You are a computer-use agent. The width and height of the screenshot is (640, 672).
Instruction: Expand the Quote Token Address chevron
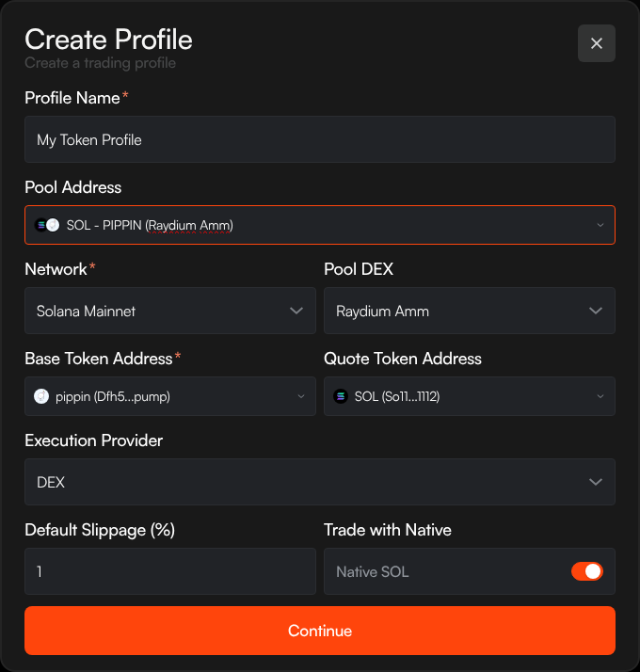[600, 396]
